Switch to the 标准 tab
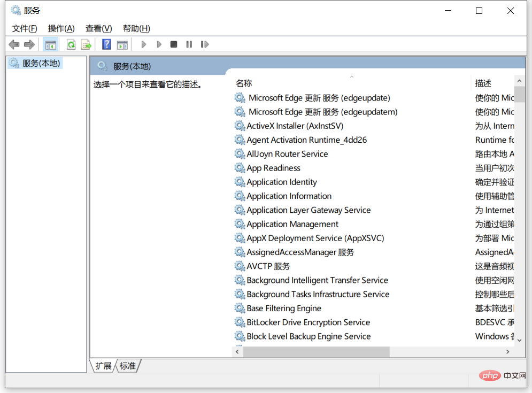 (x=127, y=366)
